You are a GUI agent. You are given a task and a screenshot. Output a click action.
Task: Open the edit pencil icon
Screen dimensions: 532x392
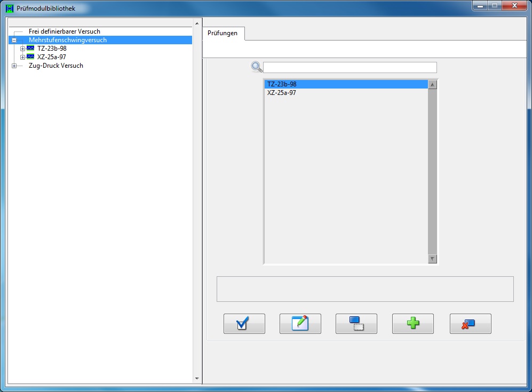[300, 323]
